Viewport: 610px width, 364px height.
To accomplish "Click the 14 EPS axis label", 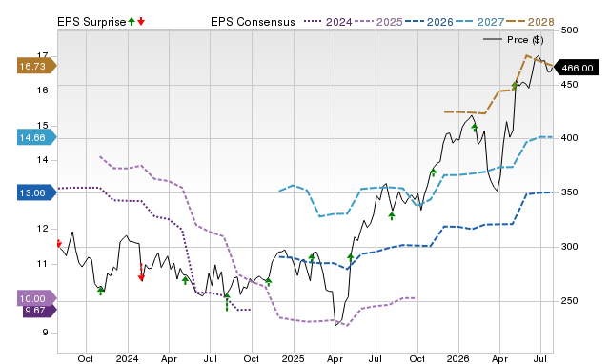I will 42,160.
